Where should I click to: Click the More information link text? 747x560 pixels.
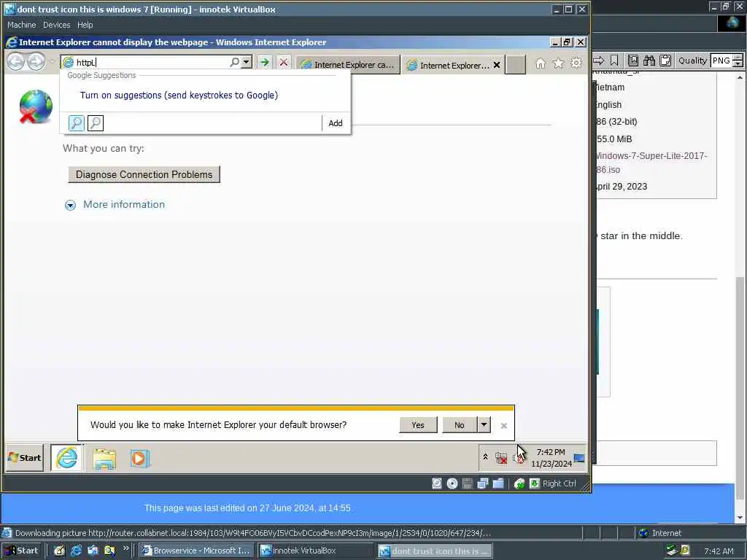[x=124, y=204]
